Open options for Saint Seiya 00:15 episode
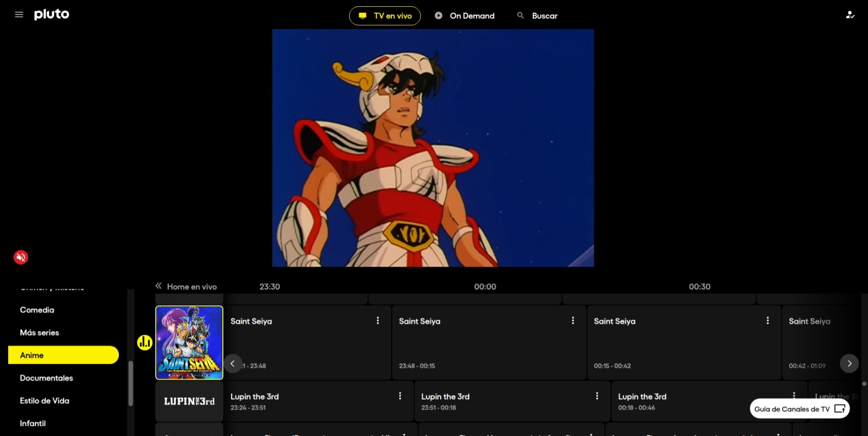 click(x=768, y=321)
